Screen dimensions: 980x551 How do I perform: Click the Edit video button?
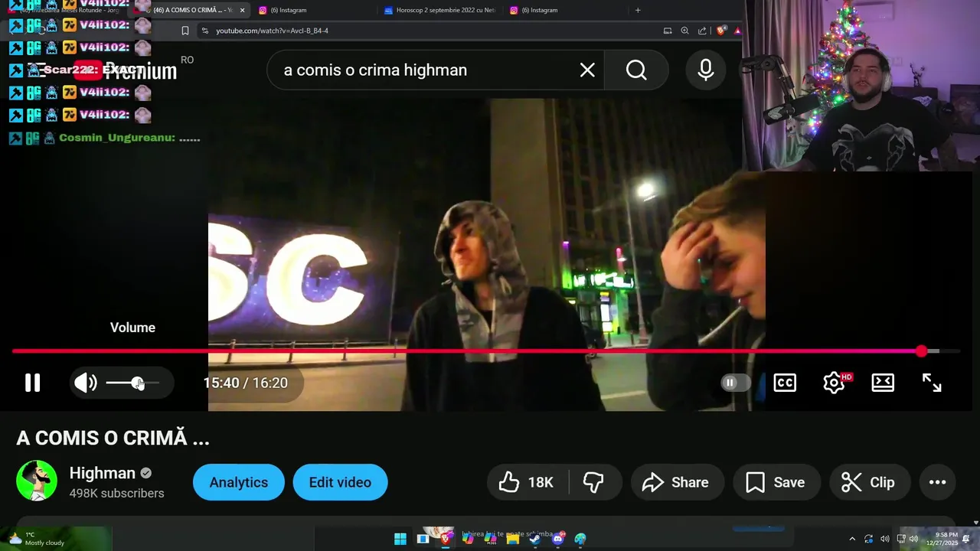(x=340, y=482)
